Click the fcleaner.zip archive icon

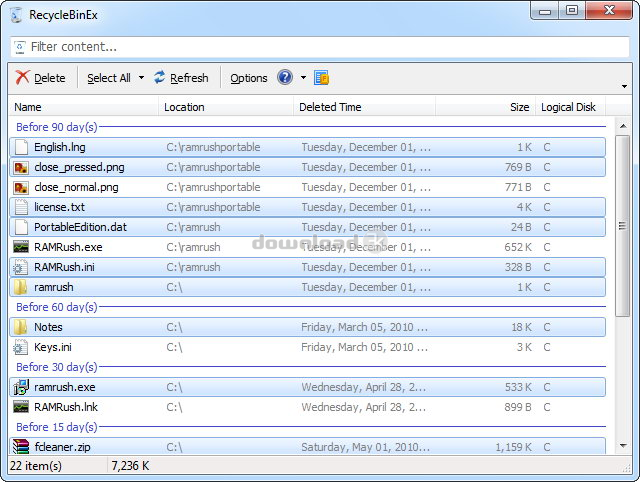click(21, 446)
